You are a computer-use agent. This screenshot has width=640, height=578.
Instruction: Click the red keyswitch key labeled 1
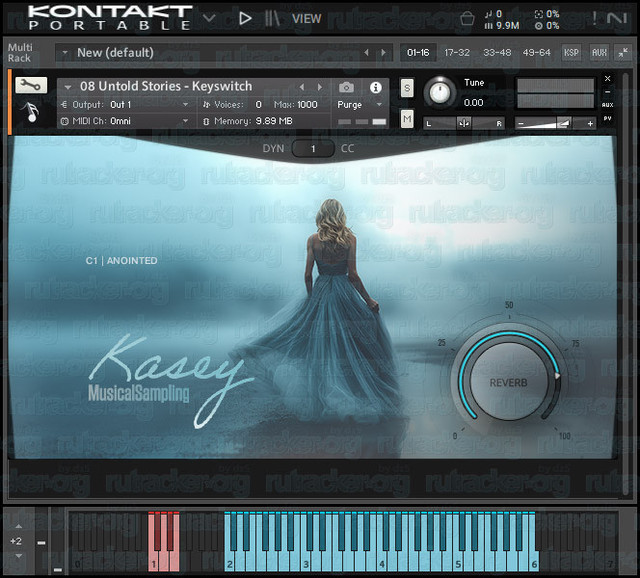point(153,563)
